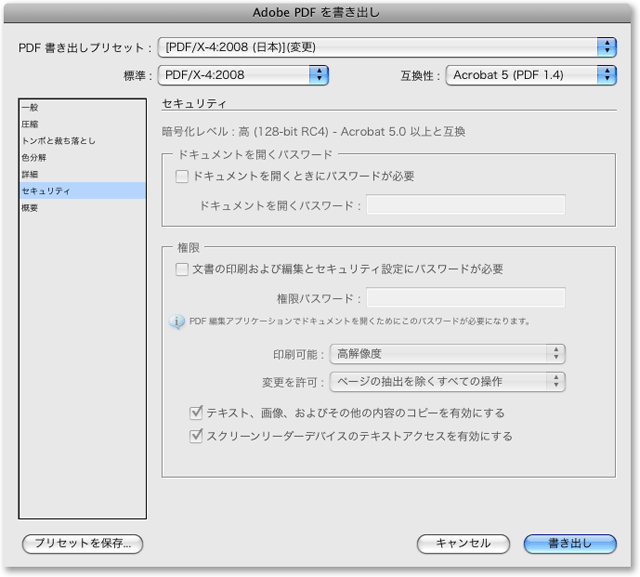640x577 pixels.
Task: Switch to トンボと裁ち落とし panel
Action: click(x=59, y=141)
